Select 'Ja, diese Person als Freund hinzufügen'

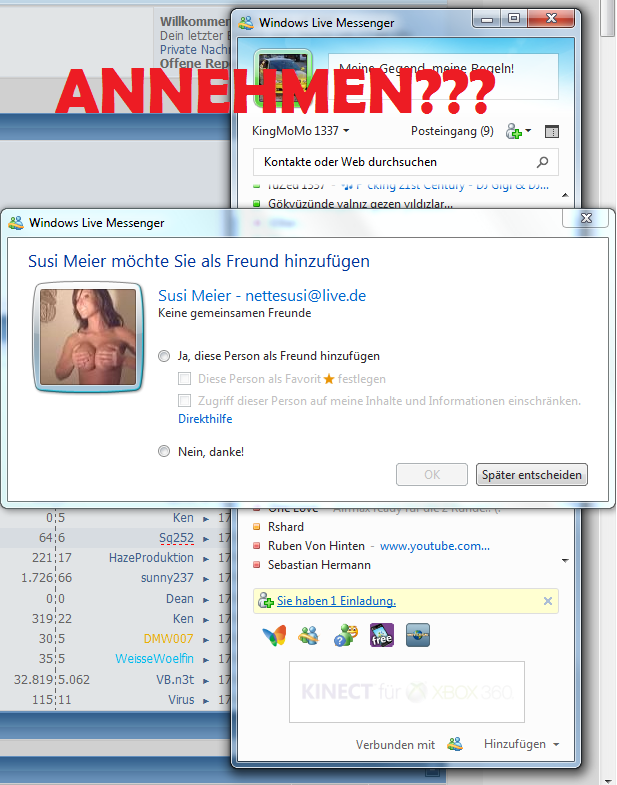tap(164, 356)
